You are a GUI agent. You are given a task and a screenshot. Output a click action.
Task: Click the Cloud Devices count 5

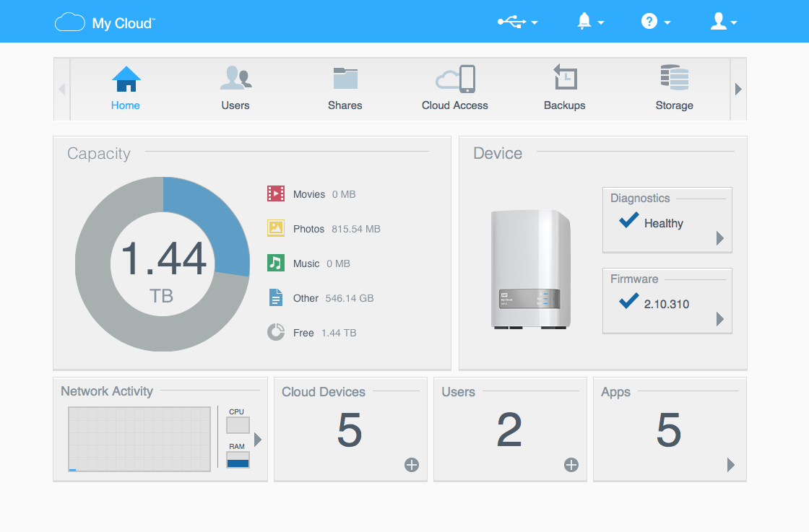tap(350, 429)
